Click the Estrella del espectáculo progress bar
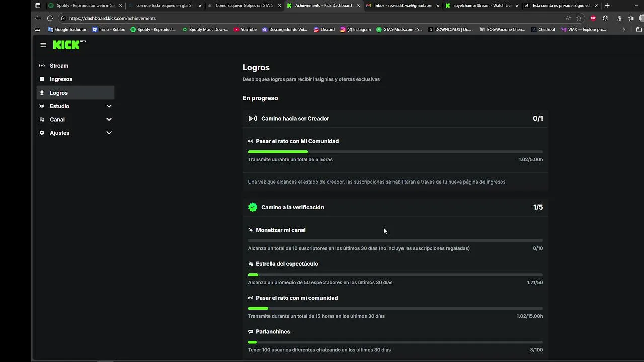644x362 pixels. coord(395,275)
